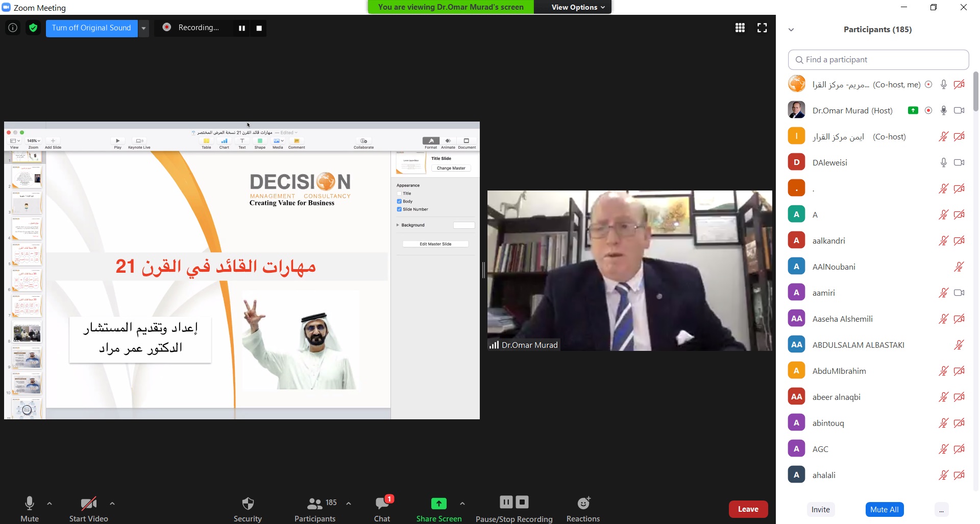
Task: Start your video camera
Action: (88, 509)
